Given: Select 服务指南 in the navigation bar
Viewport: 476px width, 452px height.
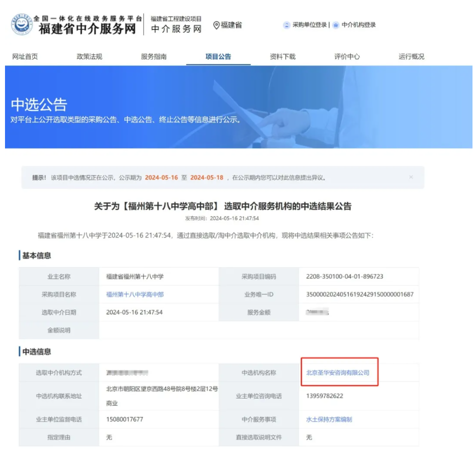Looking at the screenshot, I should click(x=154, y=56).
